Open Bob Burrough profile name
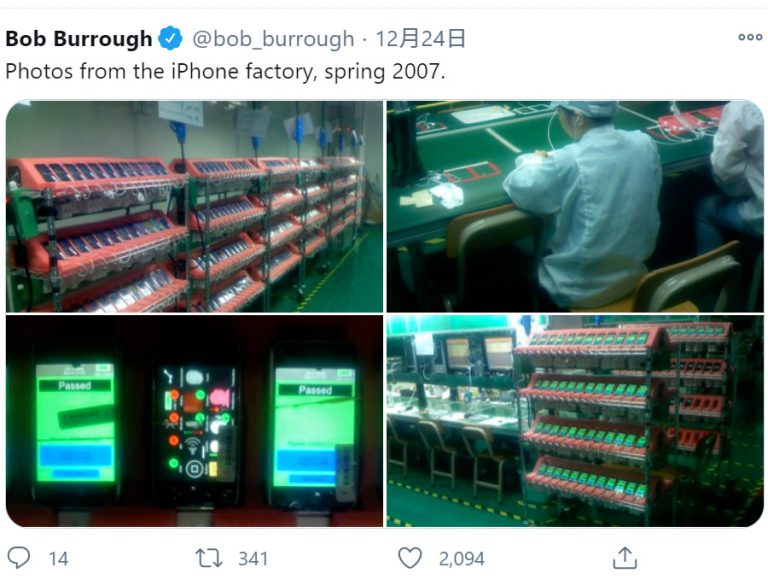The height and width of the screenshot is (585, 768). pos(79,39)
